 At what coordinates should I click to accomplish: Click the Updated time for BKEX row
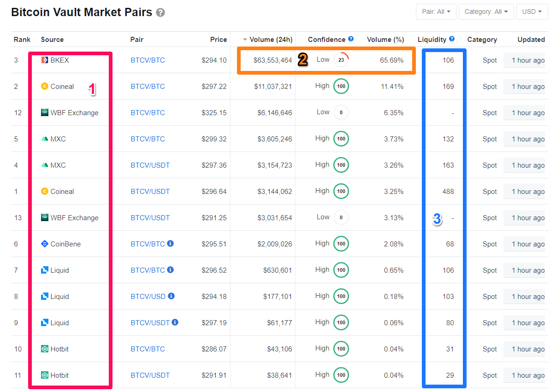[528, 60]
